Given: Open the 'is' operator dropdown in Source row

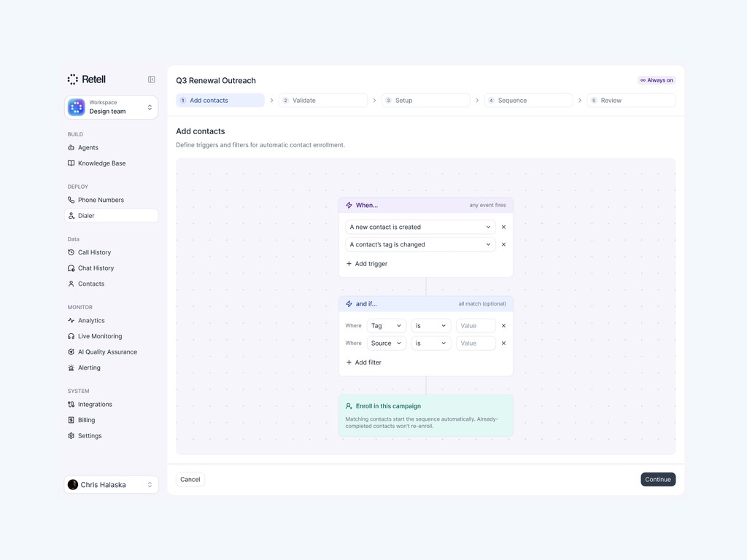Looking at the screenshot, I should [431, 343].
